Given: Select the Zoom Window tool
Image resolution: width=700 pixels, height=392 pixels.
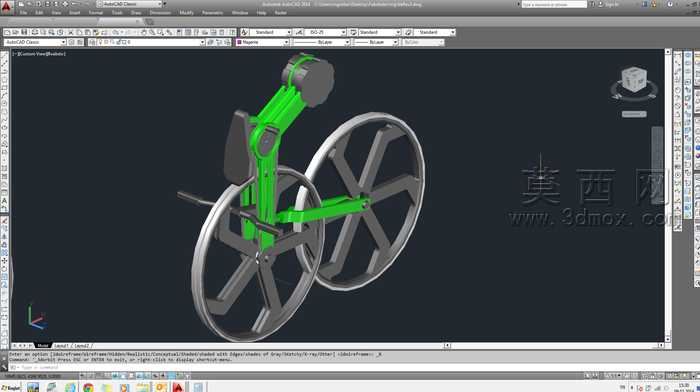Looking at the screenshot, I should [x=161, y=32].
